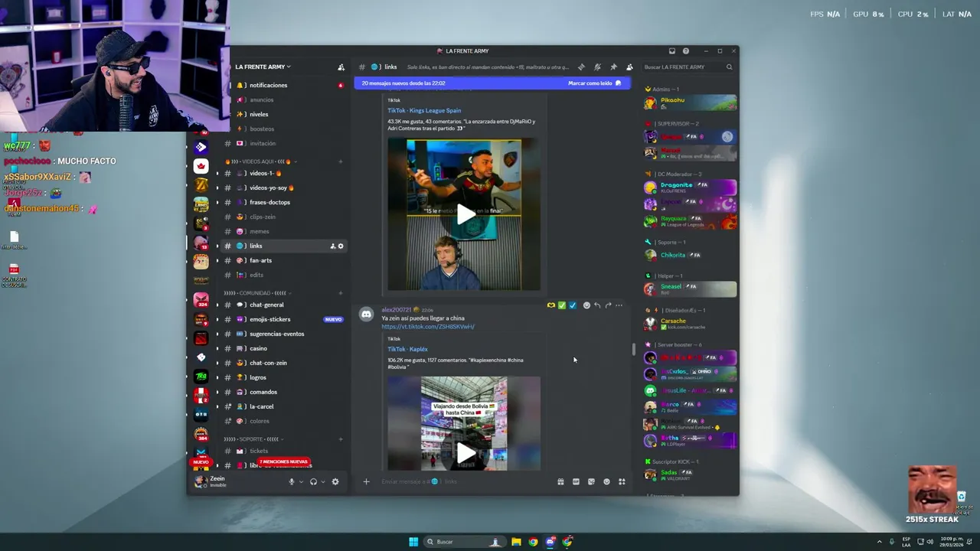Open casino channel
The image size is (980, 551).
(284, 348)
